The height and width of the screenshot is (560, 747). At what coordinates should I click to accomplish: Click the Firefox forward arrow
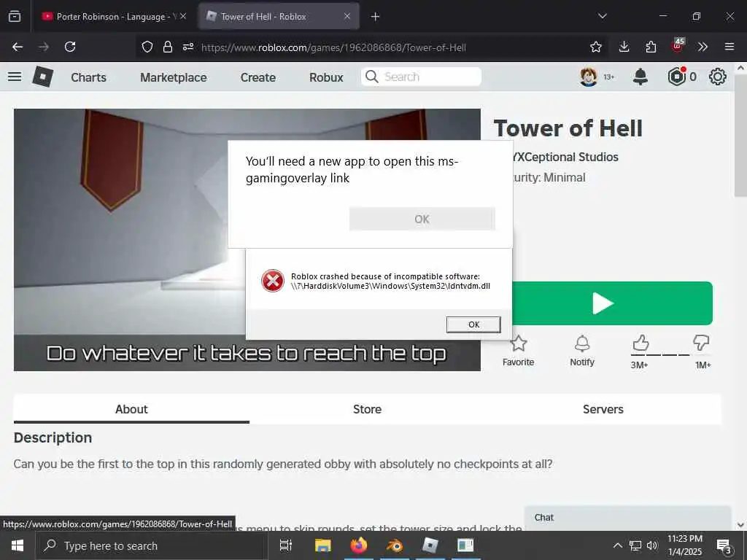44,47
